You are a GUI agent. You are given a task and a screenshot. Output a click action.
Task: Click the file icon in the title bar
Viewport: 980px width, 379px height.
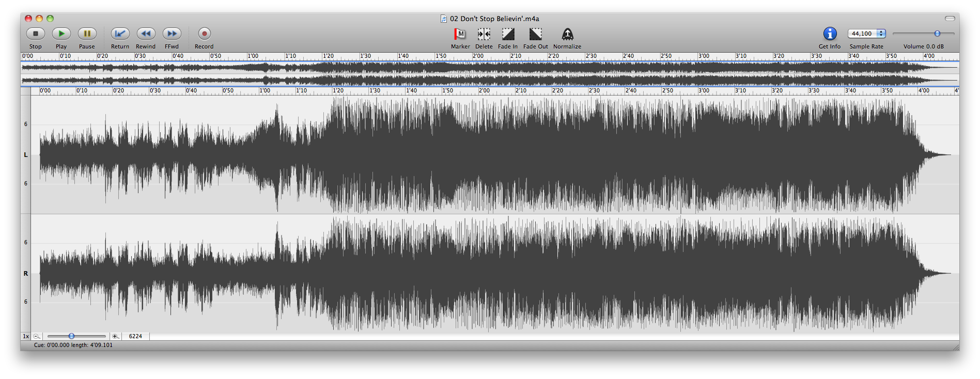tap(443, 19)
